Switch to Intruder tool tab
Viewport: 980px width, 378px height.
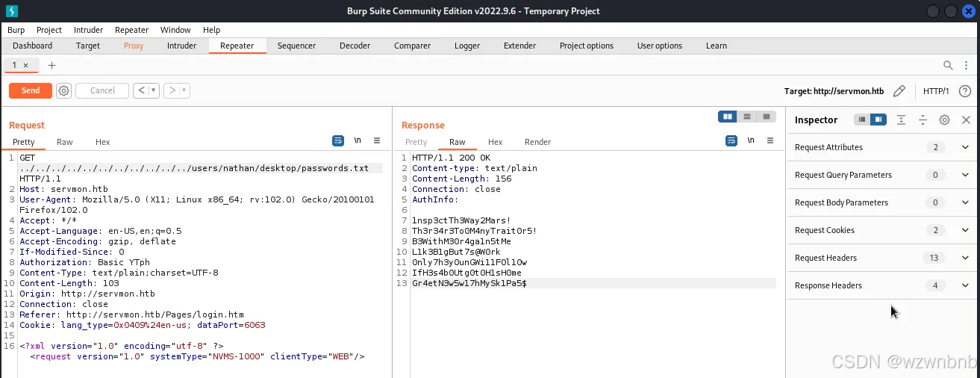181,46
